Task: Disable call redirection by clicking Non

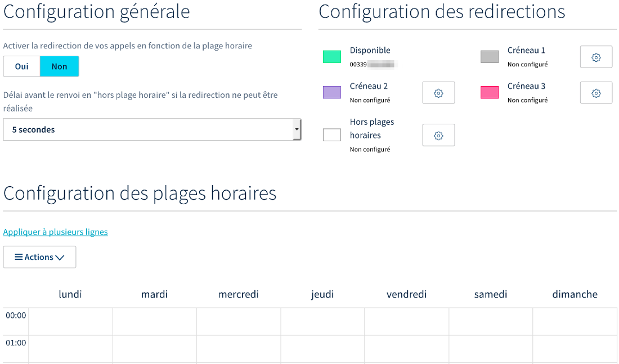Action: pyautogui.click(x=59, y=66)
